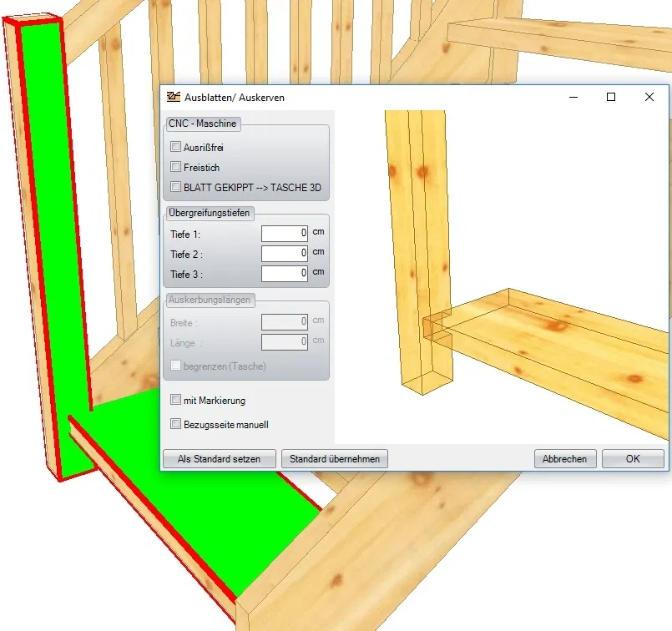Select the Tiefe 3 value field
Image resolution: width=672 pixels, height=631 pixels.
tap(285, 273)
